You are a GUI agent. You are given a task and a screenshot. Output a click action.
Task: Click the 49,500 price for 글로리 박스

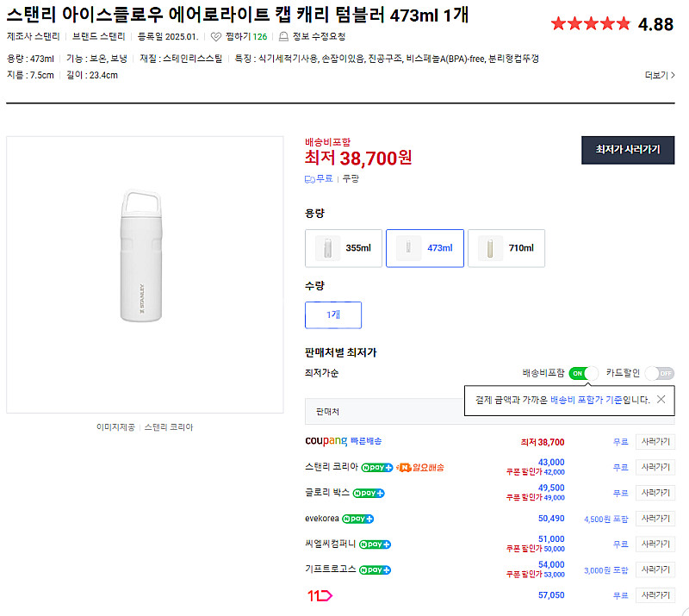click(551, 488)
